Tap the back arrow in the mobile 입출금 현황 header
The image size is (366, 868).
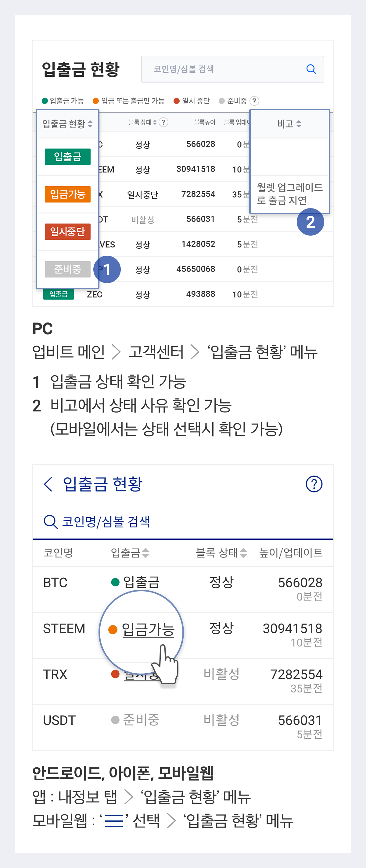47,485
